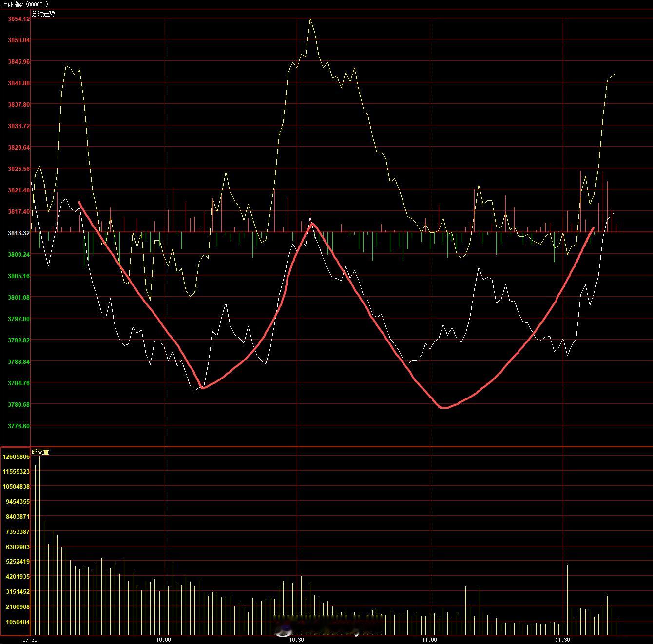Pick the 6302903 volume axis value
This screenshot has height=644, width=653.
(18, 547)
